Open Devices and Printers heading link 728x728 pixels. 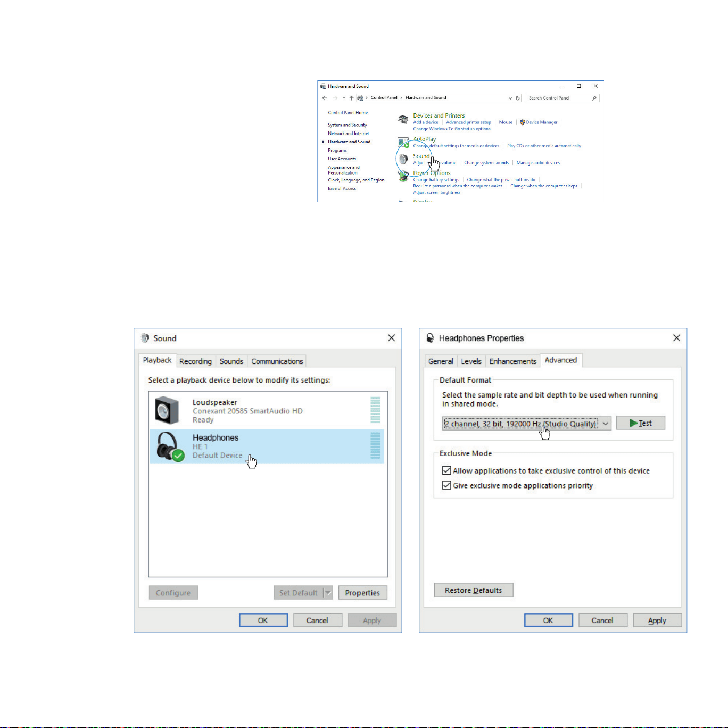pyautogui.click(x=439, y=115)
